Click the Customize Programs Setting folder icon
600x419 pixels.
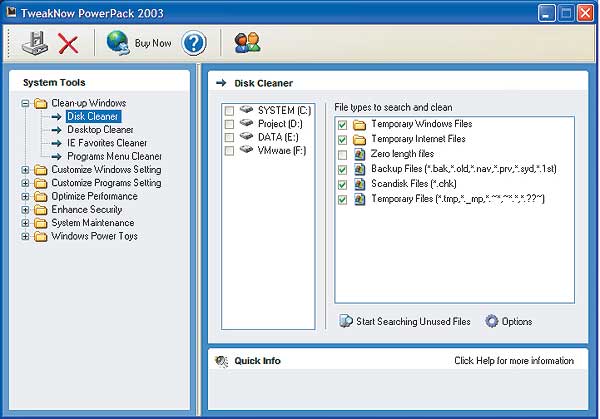pos(41,183)
